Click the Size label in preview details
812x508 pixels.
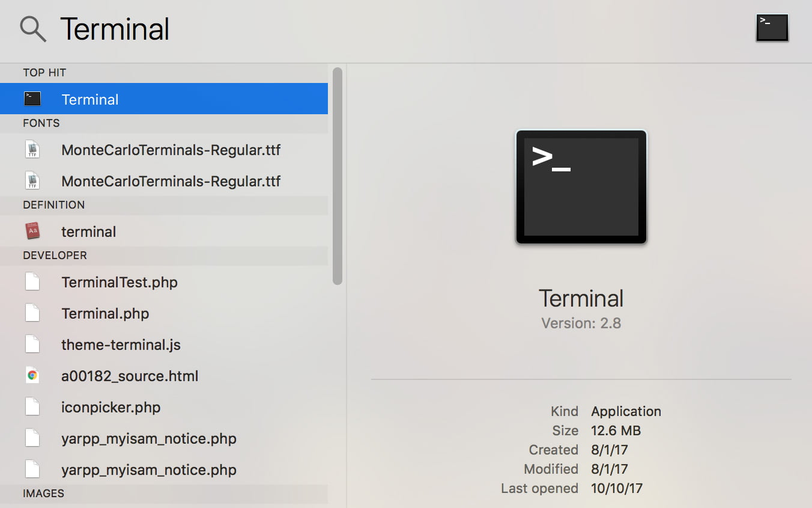pos(565,430)
